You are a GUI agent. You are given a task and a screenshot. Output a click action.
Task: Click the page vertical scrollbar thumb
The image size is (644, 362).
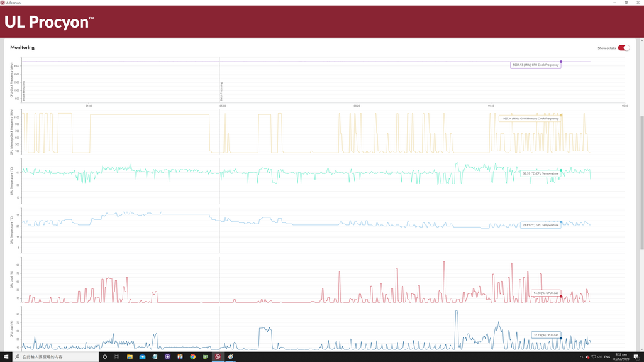coord(642,183)
